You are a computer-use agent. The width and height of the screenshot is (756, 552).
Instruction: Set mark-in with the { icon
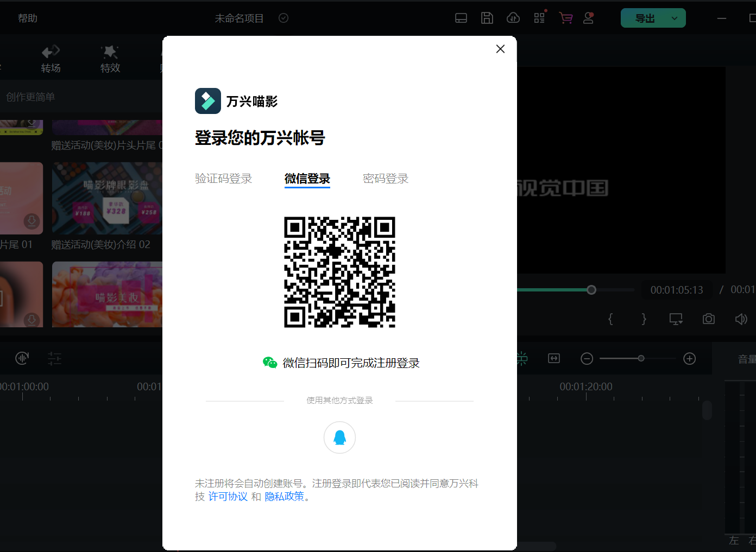(x=610, y=319)
